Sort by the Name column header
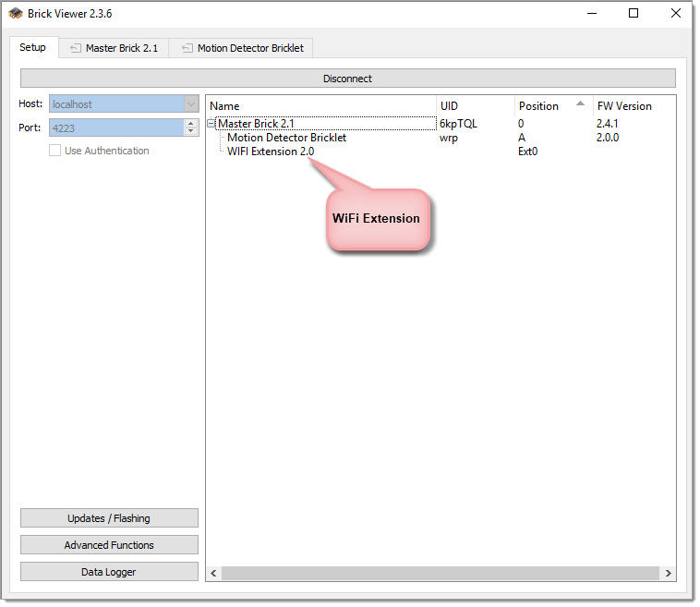Screen dimensions: 700x607 [320, 106]
